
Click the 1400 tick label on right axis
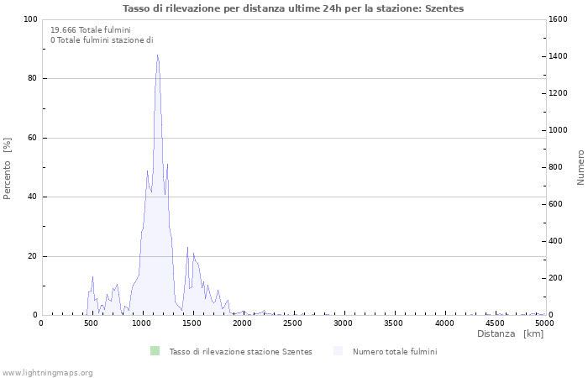pos(558,56)
